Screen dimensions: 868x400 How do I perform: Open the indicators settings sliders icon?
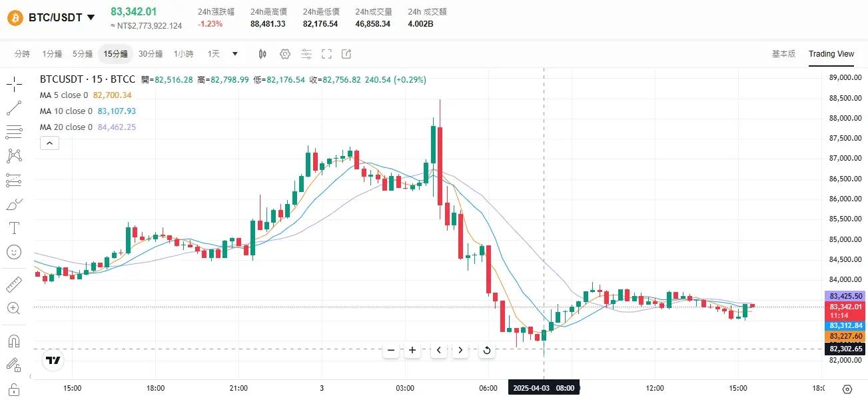click(x=306, y=54)
